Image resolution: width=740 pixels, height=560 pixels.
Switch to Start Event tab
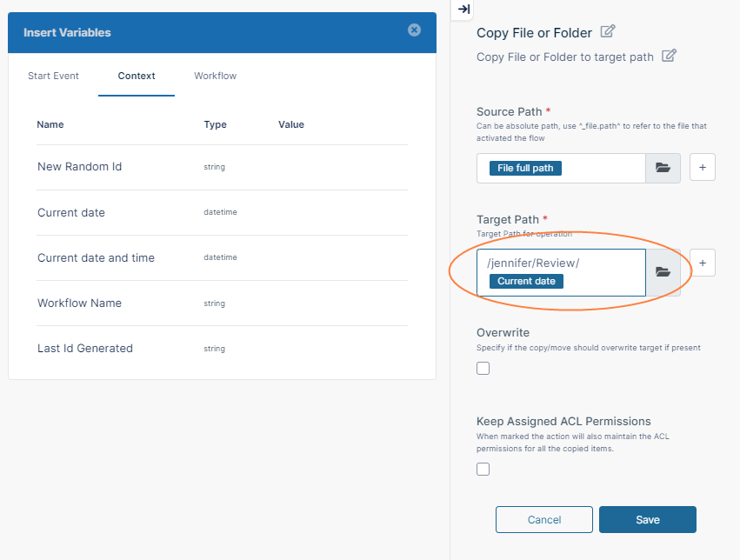tap(53, 76)
